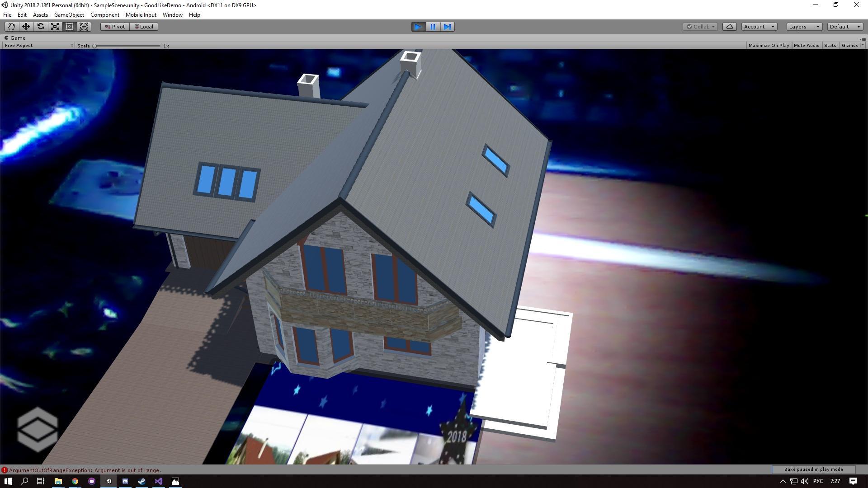Switch the РУС input language
Image resolution: width=868 pixels, height=488 pixels.
point(818,481)
